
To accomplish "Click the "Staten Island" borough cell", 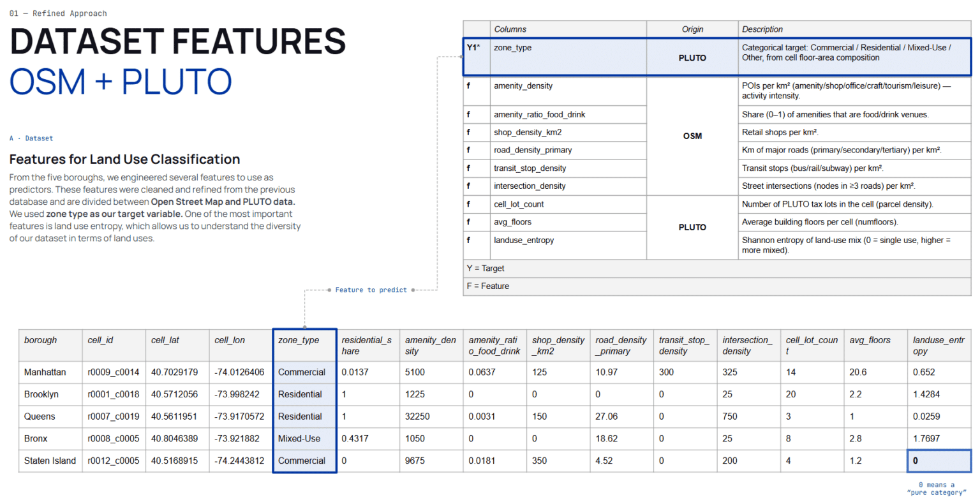I will (50, 461).
